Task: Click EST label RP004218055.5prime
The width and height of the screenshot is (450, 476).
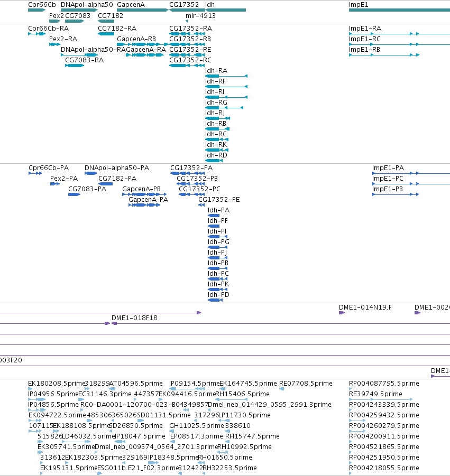Action: (384, 468)
